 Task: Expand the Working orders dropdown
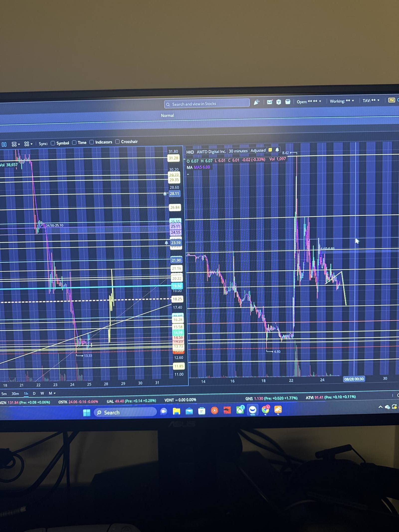(x=342, y=101)
